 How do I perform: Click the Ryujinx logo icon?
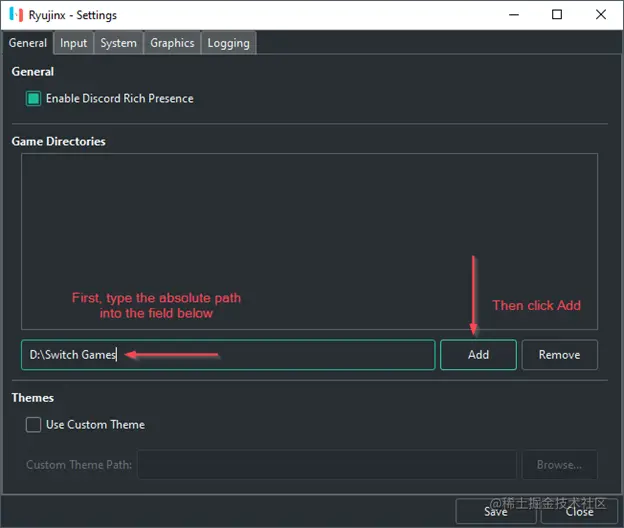click(x=16, y=15)
